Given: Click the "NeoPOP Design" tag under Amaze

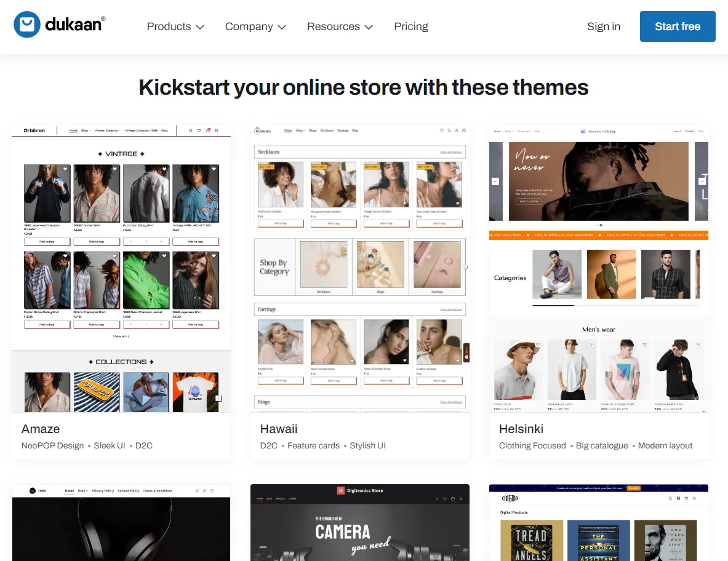Looking at the screenshot, I should click(52, 445).
